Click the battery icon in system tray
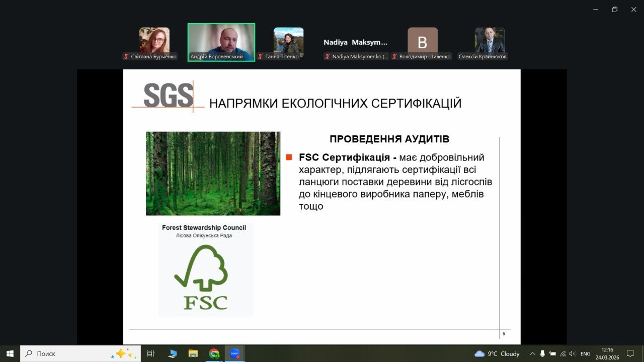 [552, 353]
